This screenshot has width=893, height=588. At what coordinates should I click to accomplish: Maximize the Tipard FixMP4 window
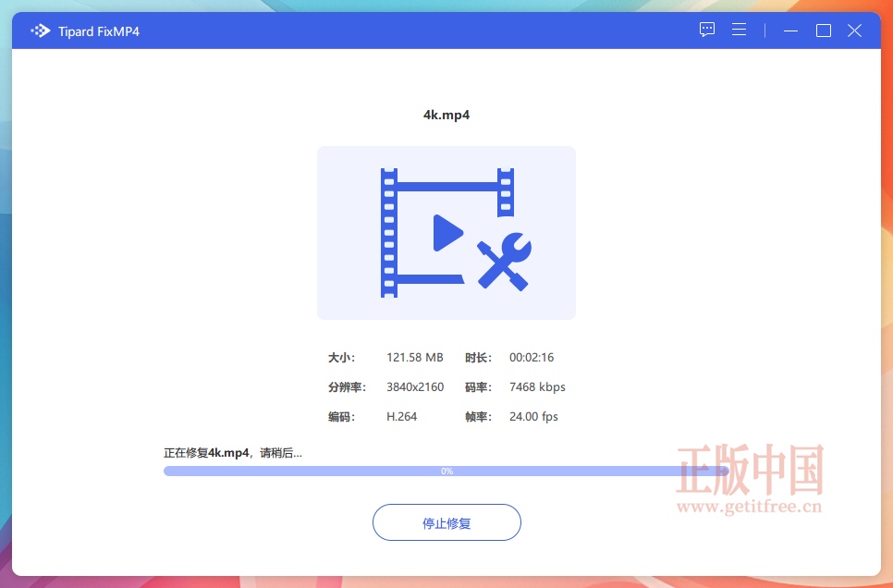[823, 31]
